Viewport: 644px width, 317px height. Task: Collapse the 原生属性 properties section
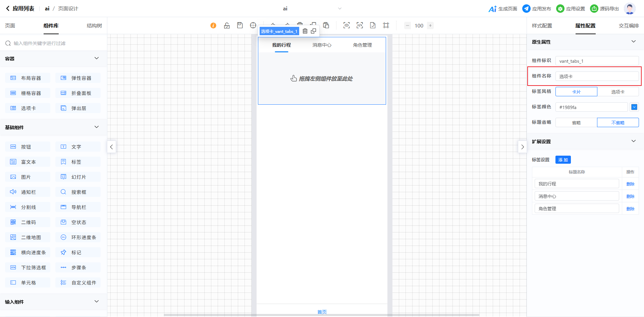coord(633,42)
